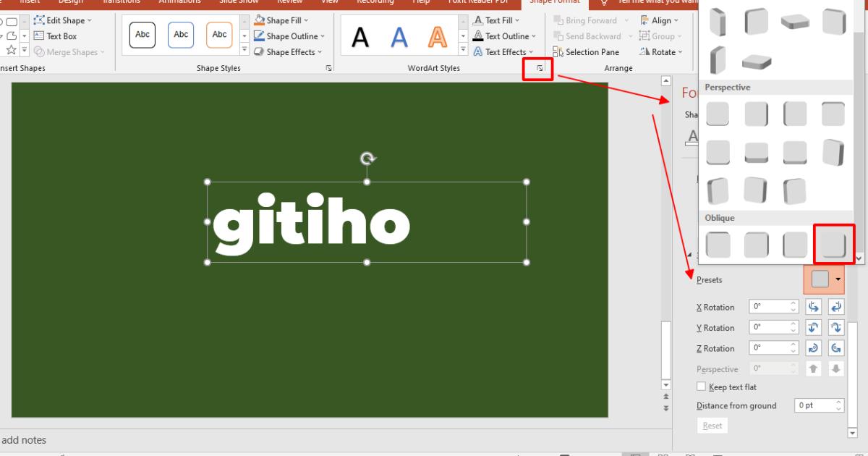
Task: Select the Oblique Bottom Right preset
Action: 834,245
